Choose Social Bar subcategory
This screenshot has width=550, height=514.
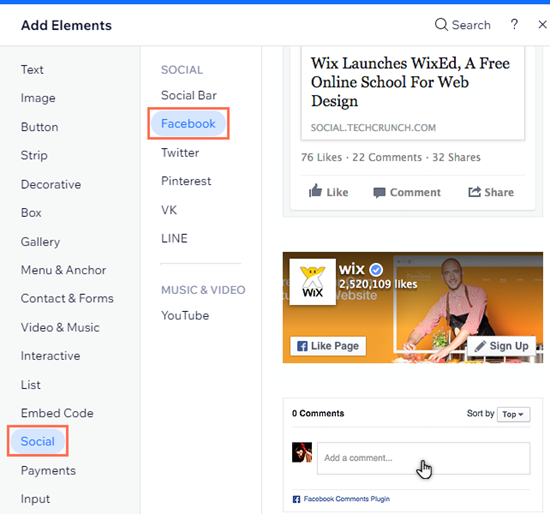[189, 95]
